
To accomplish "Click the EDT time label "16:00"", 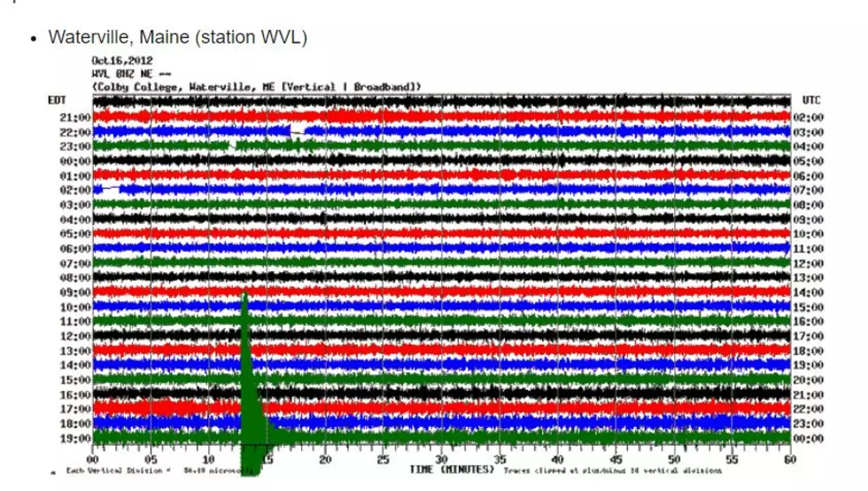I will click(x=75, y=394).
